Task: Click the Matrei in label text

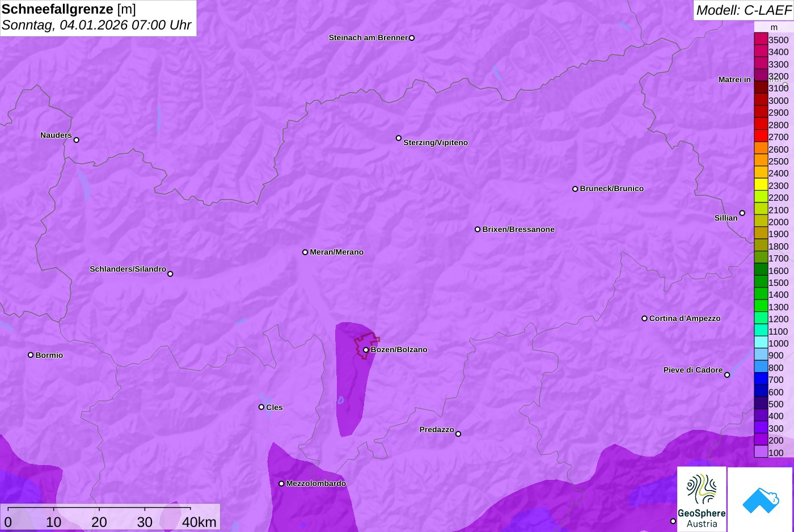Action: point(734,79)
